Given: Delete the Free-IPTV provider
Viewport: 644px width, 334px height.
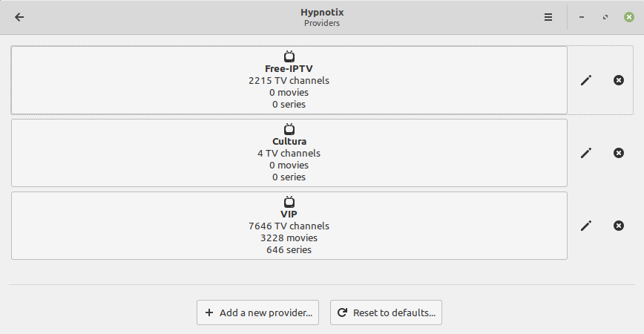Looking at the screenshot, I should tap(619, 80).
